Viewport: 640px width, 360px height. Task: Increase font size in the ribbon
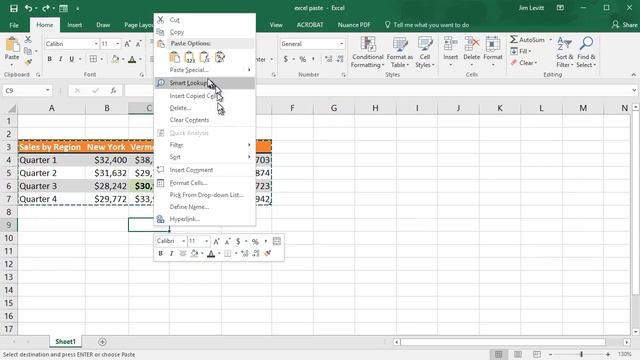[127, 44]
